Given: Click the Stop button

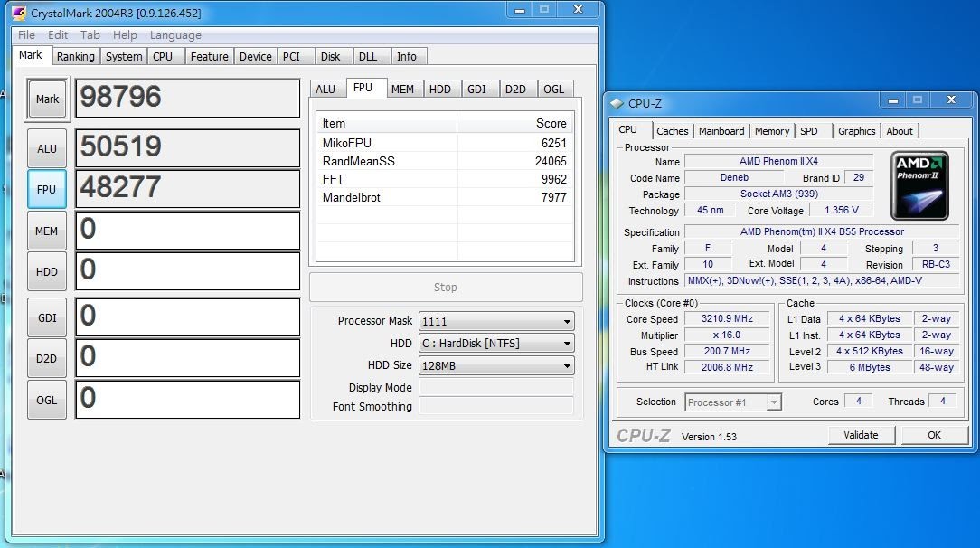Looking at the screenshot, I should [x=446, y=287].
